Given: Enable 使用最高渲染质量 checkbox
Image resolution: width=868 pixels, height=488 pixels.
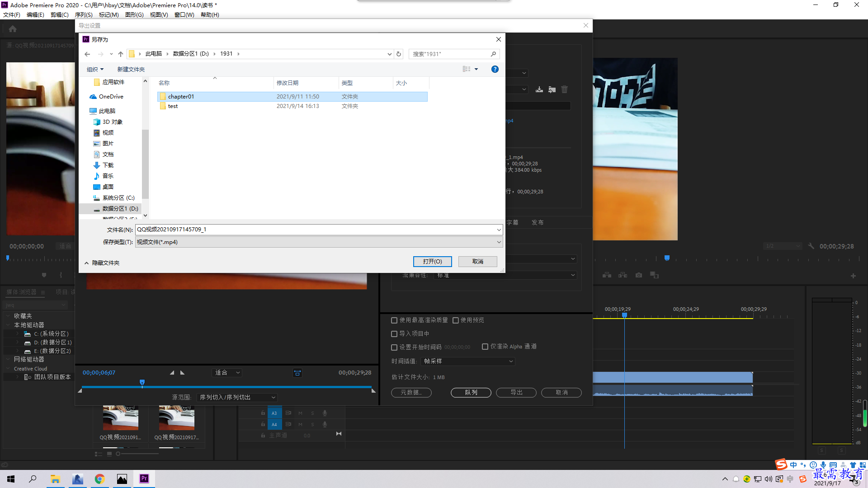Looking at the screenshot, I should pos(394,320).
